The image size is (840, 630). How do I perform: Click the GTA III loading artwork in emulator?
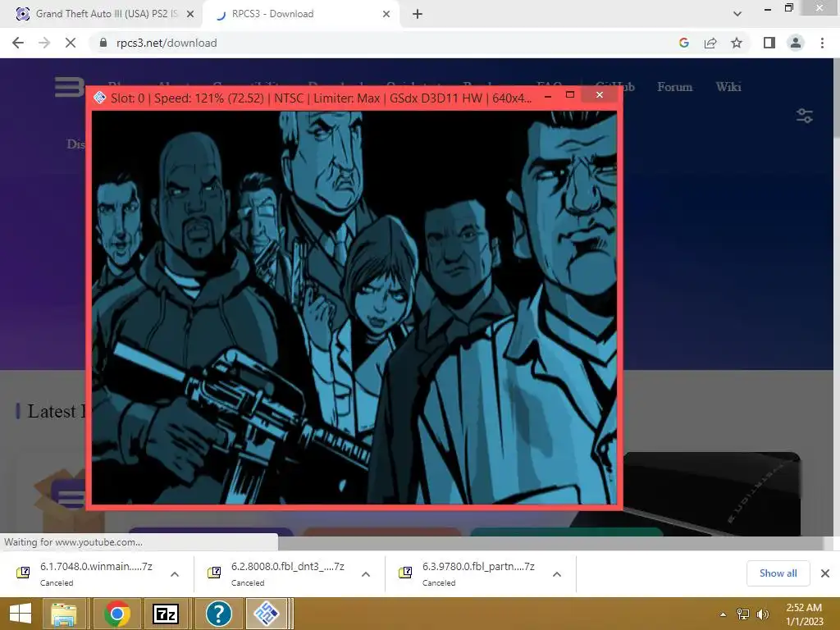354,308
